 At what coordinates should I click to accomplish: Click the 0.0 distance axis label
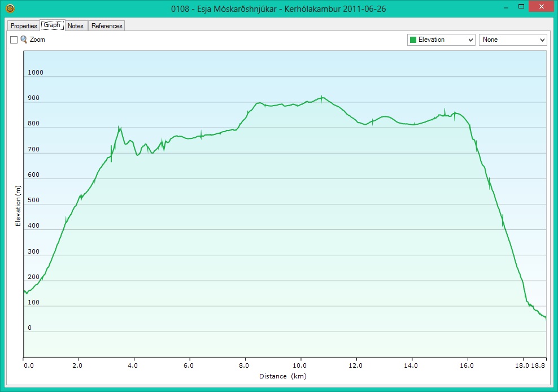(x=28, y=365)
